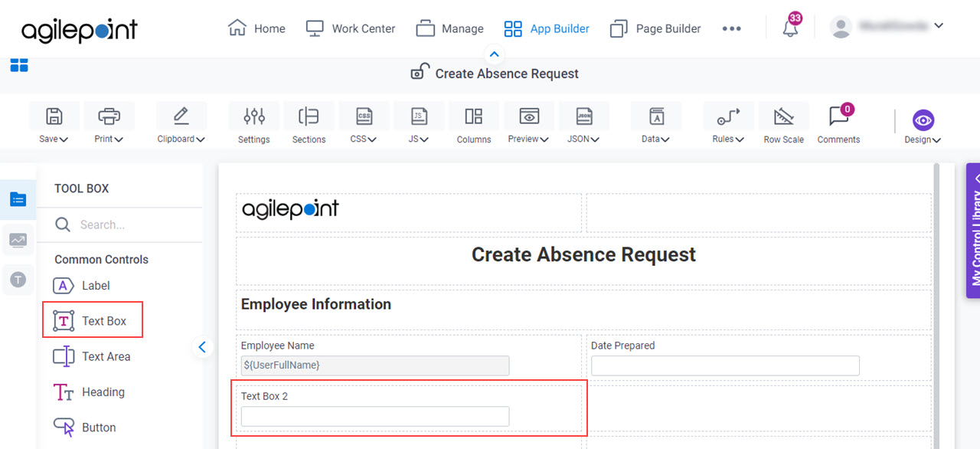Select the monitor chart sidebar icon
Screen dimensions: 980x449
coord(18,240)
